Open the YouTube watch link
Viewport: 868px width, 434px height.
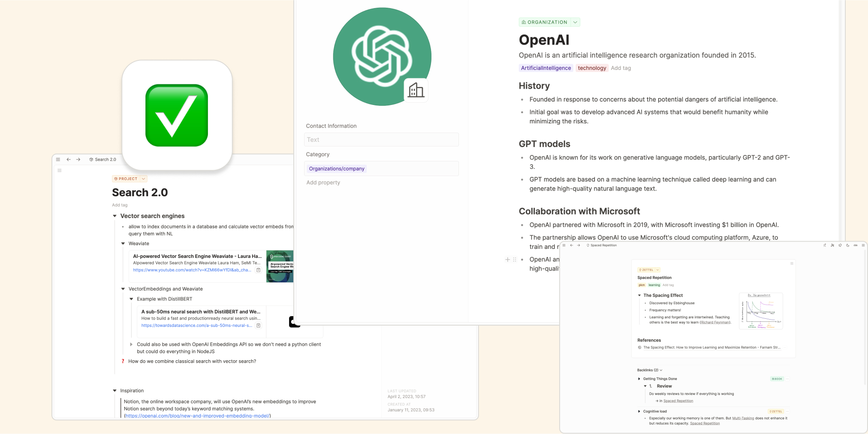tap(192, 270)
